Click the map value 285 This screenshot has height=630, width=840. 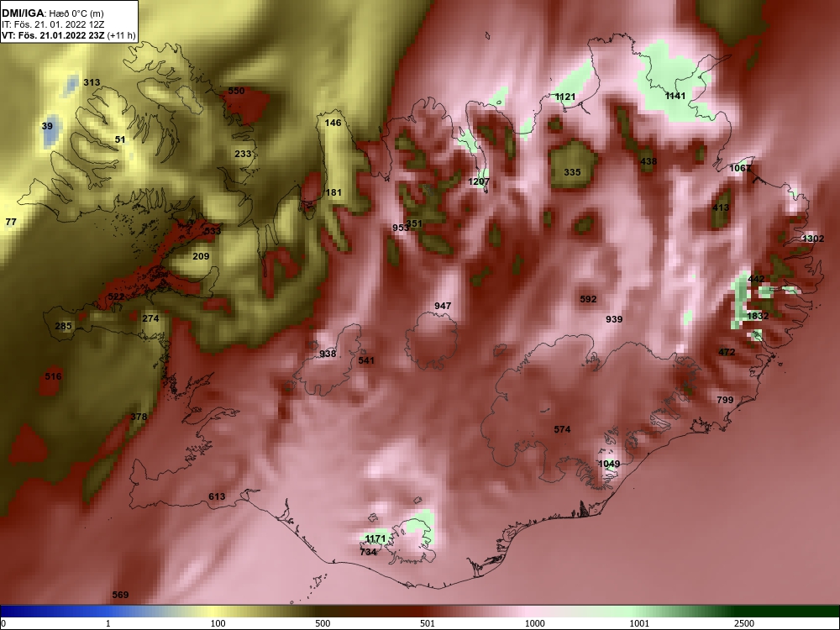(x=63, y=326)
